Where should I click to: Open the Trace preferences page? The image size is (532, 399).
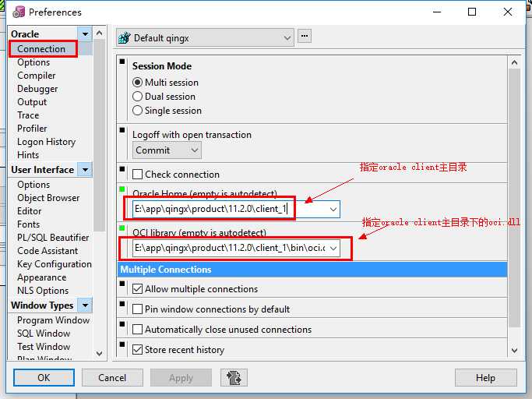coord(28,115)
